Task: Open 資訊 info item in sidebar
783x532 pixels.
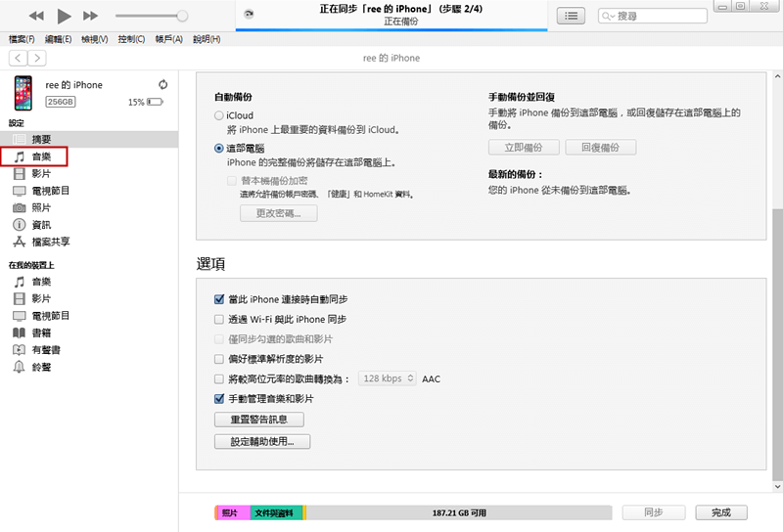Action: tap(89, 225)
